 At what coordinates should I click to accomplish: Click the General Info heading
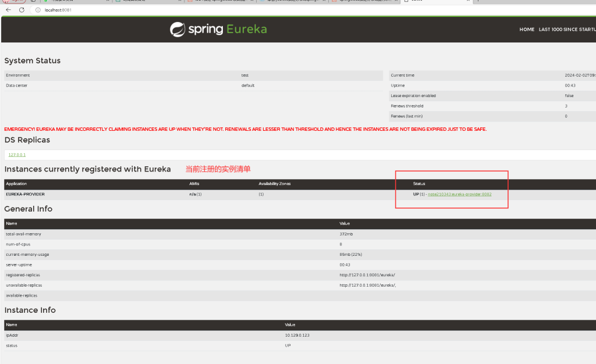28,209
